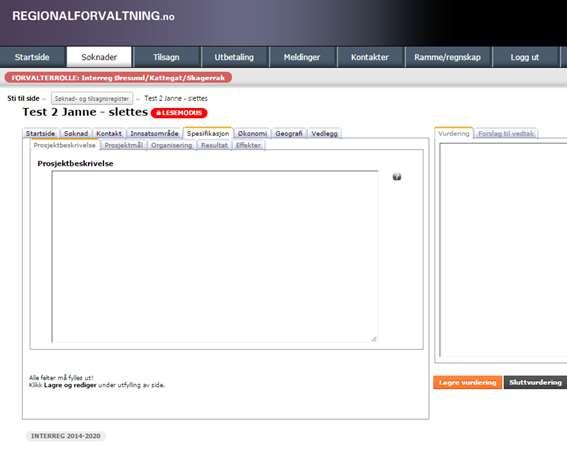Open the Geografi tab
This screenshot has height=457, width=567.
tap(289, 133)
